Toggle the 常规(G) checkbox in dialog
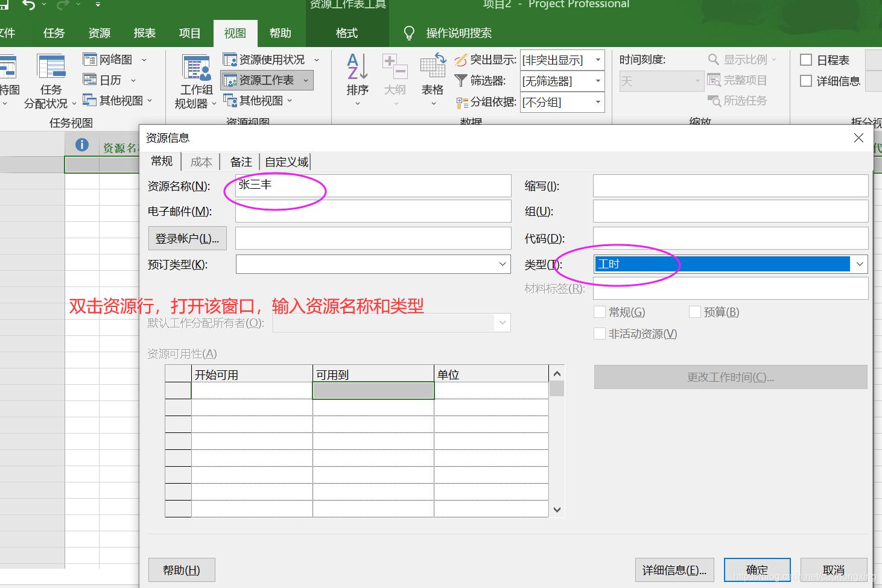This screenshot has height=588, width=882. click(600, 312)
